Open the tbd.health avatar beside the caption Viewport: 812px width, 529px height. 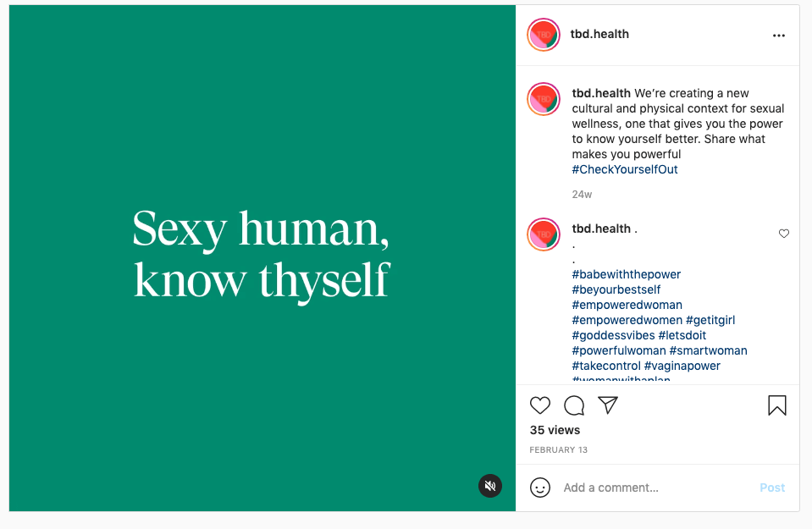click(x=544, y=99)
